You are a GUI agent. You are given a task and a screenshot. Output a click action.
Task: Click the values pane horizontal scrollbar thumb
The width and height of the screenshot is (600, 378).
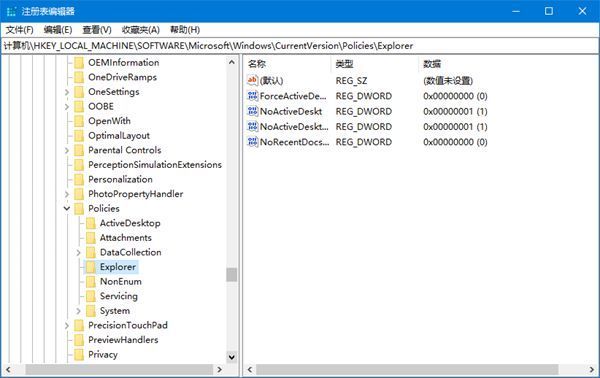pos(407,370)
